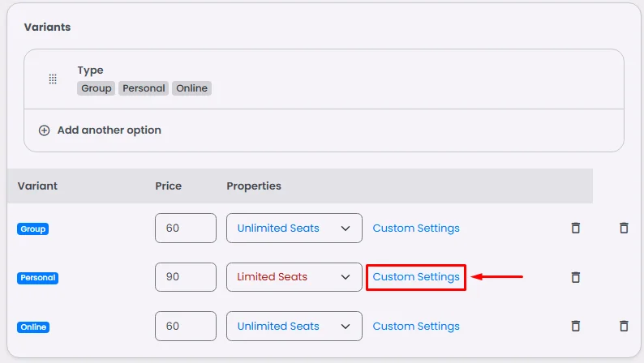Open Custom Settings for the Personal variant
The height and width of the screenshot is (363, 644).
416,277
